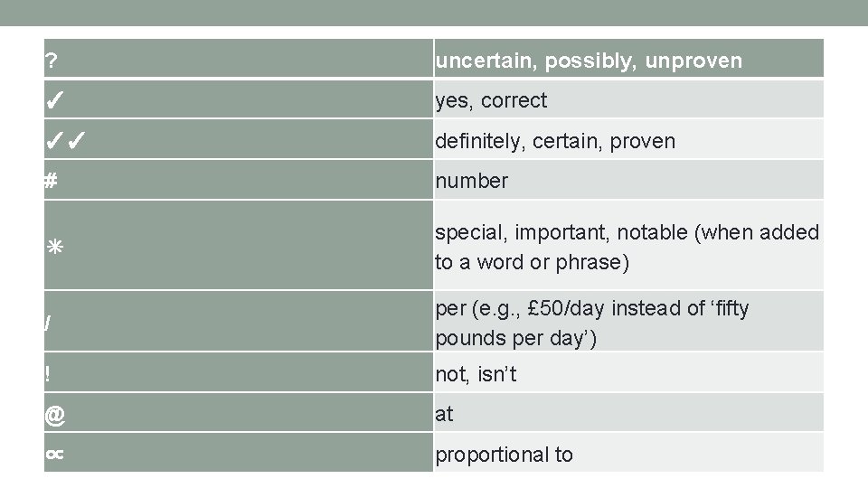Select the double check mark symbol
The image size is (868, 488).
[66, 141]
